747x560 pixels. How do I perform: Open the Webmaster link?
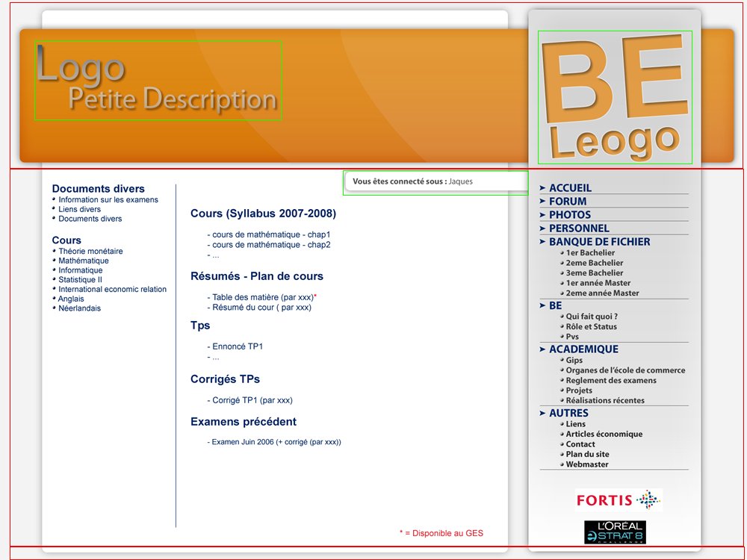(587, 464)
